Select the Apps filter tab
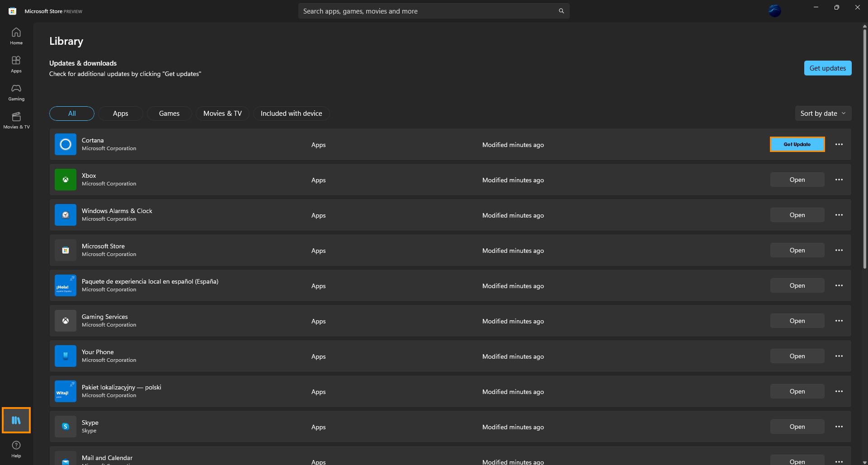868x465 pixels. click(x=121, y=114)
